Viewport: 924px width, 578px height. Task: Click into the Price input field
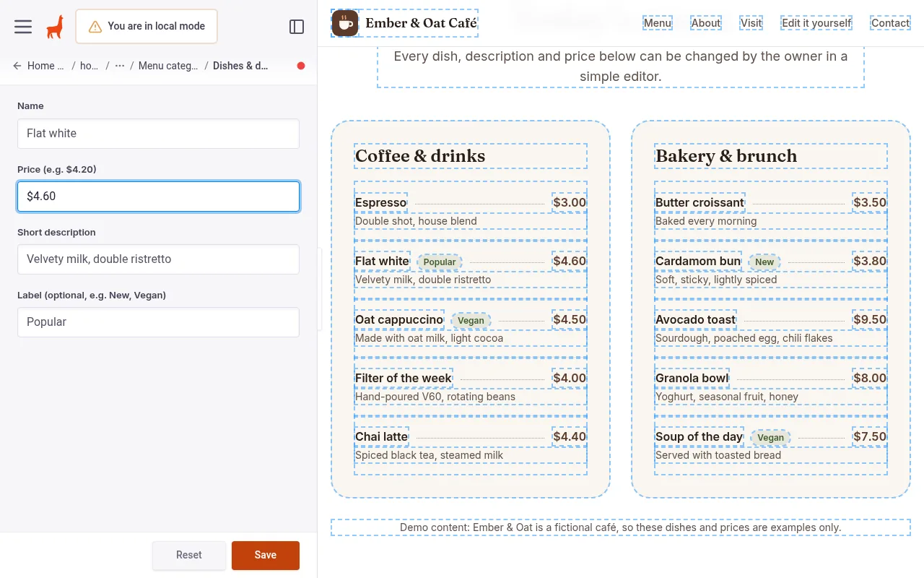coord(158,197)
